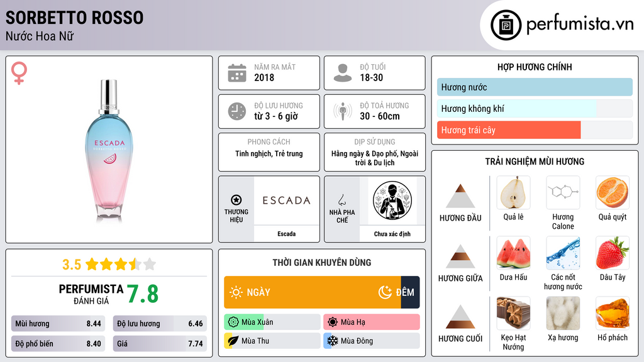Click the flower icon for Mùa Xuân
The image size is (644, 362).
coord(233,322)
